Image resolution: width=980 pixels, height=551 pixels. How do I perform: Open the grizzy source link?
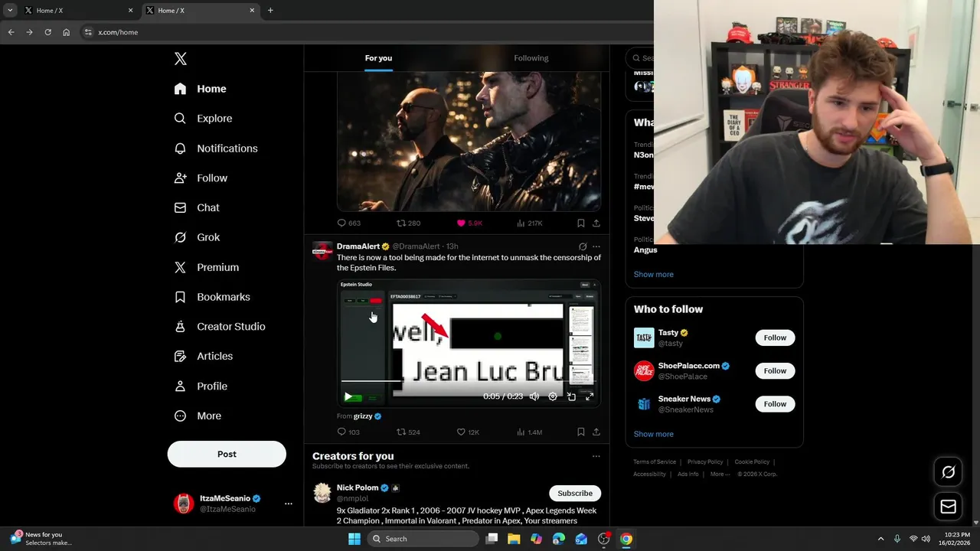[x=363, y=416]
